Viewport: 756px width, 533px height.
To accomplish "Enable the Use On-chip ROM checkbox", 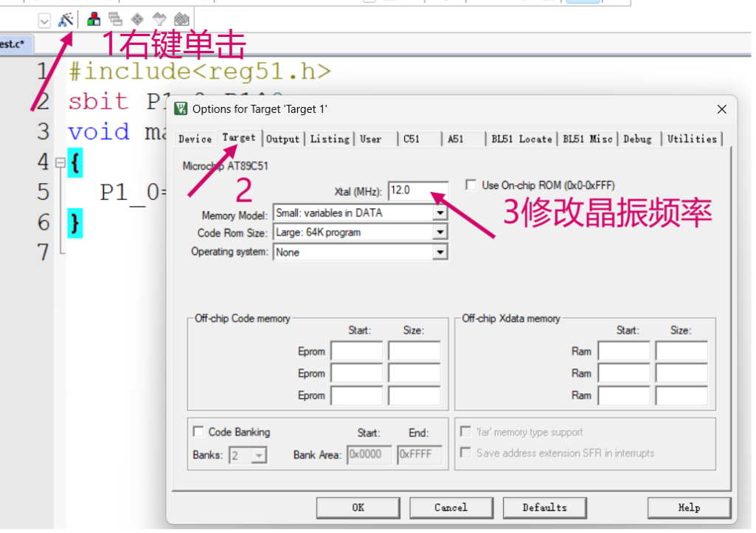I will click(470, 185).
